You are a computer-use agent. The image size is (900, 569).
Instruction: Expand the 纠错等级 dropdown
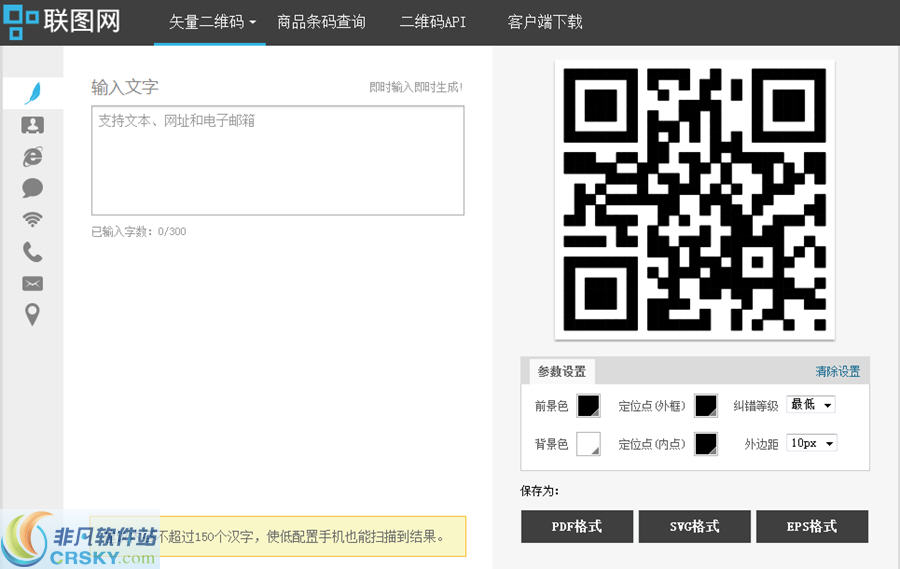click(x=811, y=404)
